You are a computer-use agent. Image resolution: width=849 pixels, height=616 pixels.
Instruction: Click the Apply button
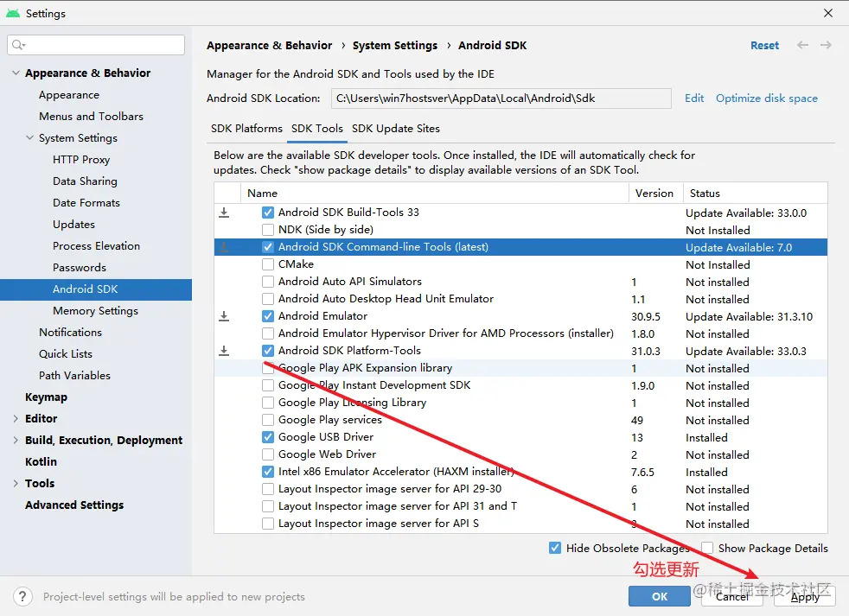tap(805, 596)
